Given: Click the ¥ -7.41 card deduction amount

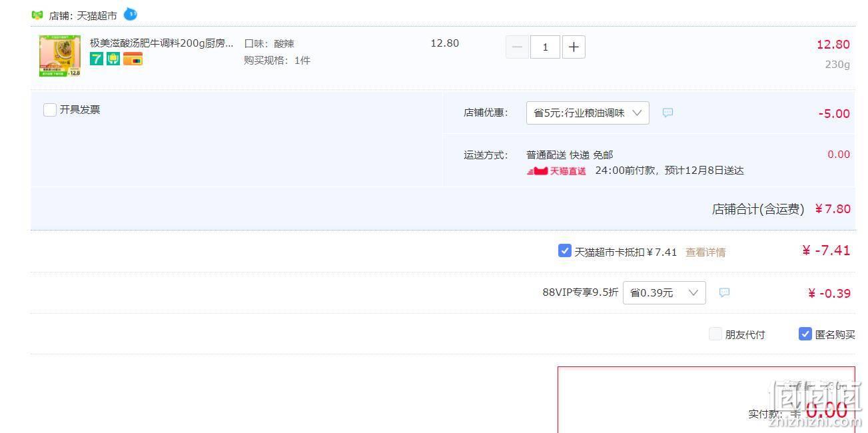Looking at the screenshot, I should pos(826,250).
